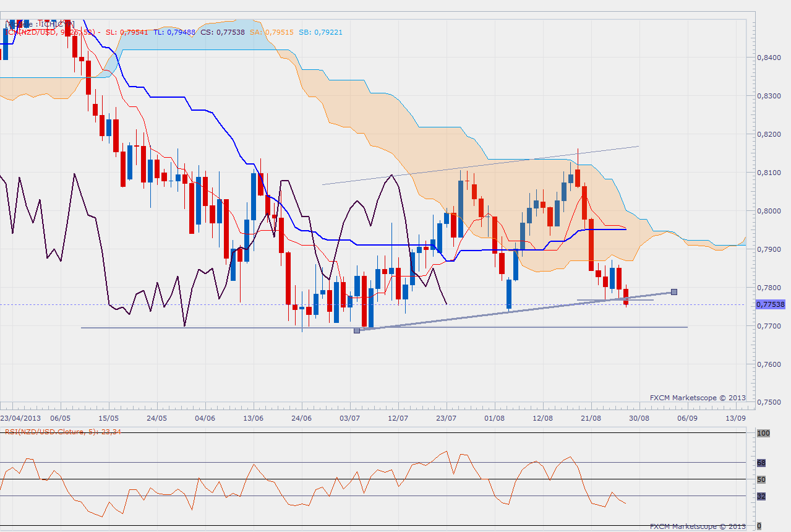Viewport: 791px width, 532px height.
Task: Click the 0,7500 price axis value
Action: point(769,403)
